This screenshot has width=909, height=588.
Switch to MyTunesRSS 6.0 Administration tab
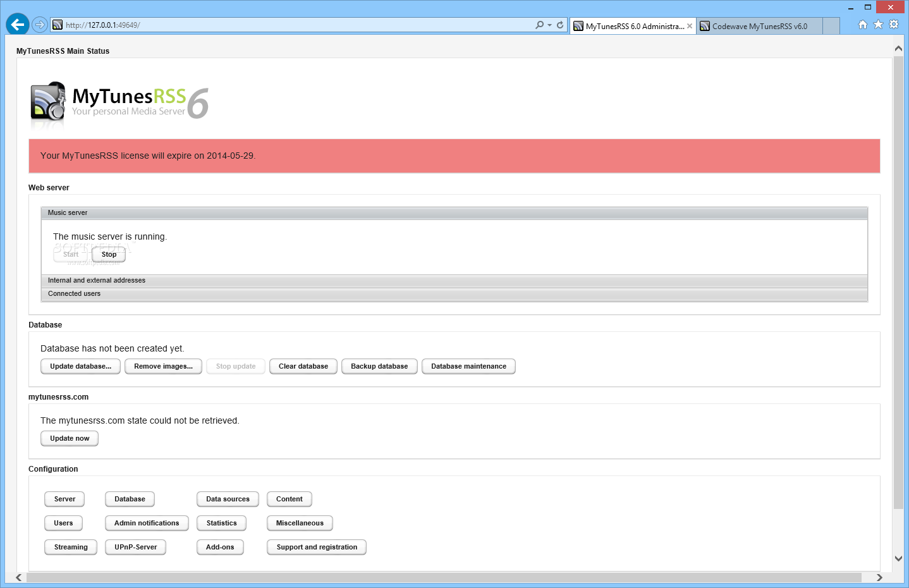[x=633, y=26]
